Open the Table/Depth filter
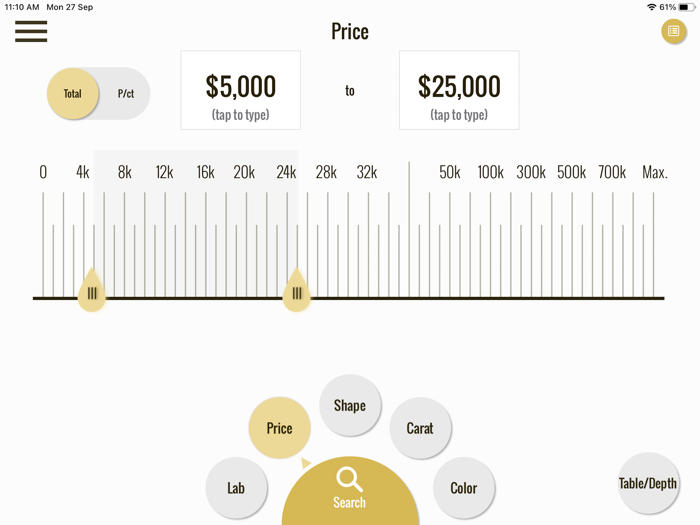 [648, 484]
